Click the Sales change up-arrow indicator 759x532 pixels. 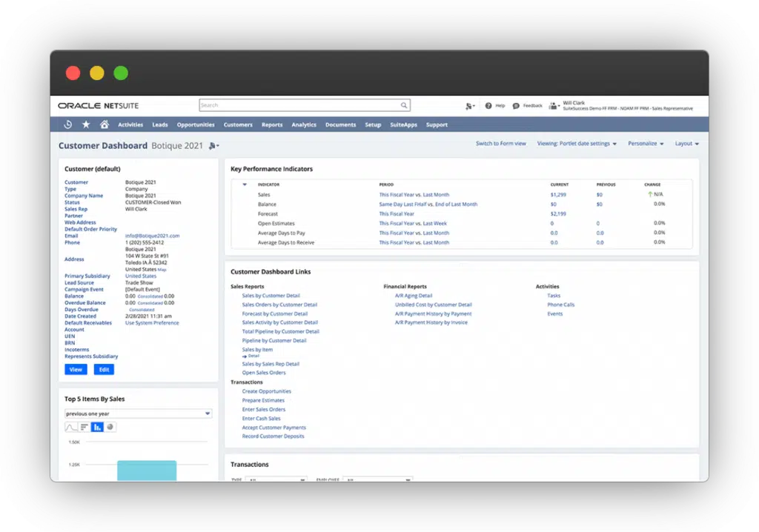[x=650, y=194]
